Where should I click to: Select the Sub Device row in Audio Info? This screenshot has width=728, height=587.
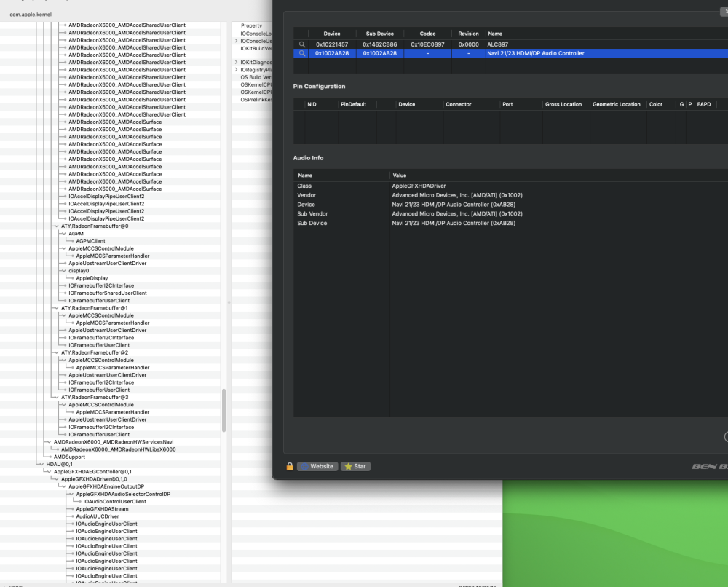(x=511, y=223)
